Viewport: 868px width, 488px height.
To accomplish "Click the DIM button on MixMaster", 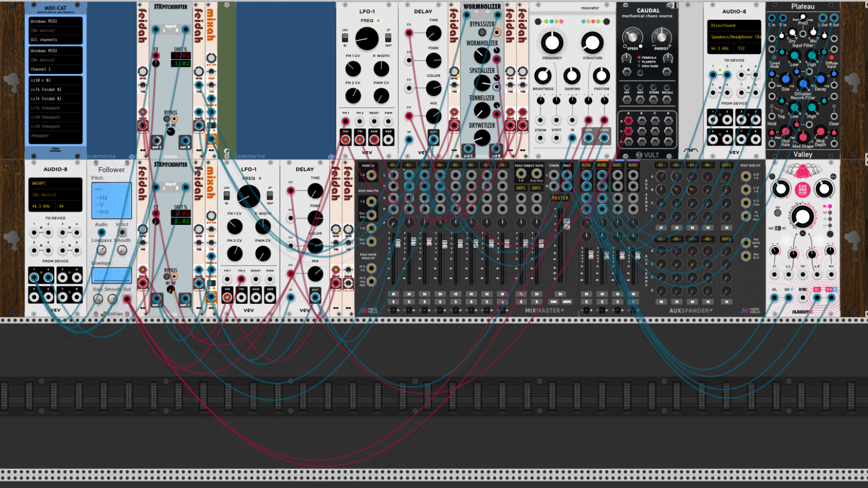I will [x=554, y=302].
